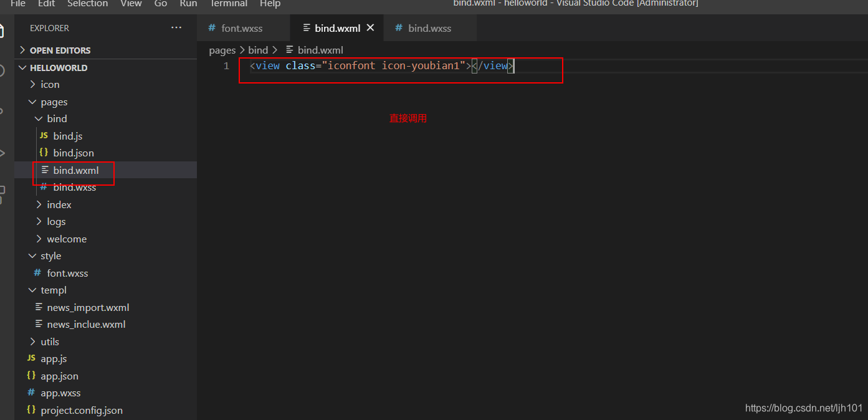The image size is (868, 420).
Task: Expand the Open Editors section
Action: (105, 50)
